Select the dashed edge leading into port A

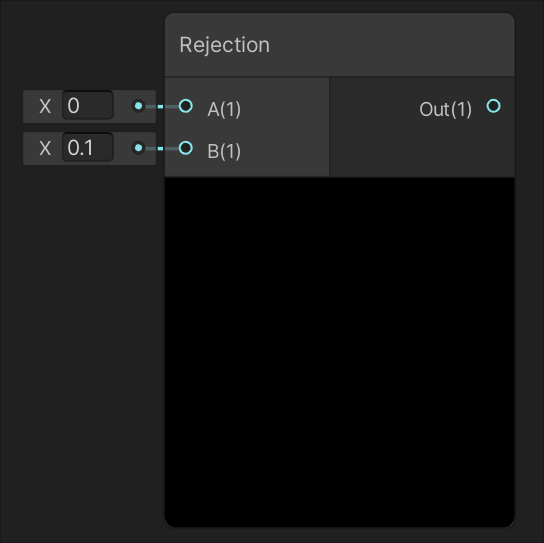tap(162, 107)
